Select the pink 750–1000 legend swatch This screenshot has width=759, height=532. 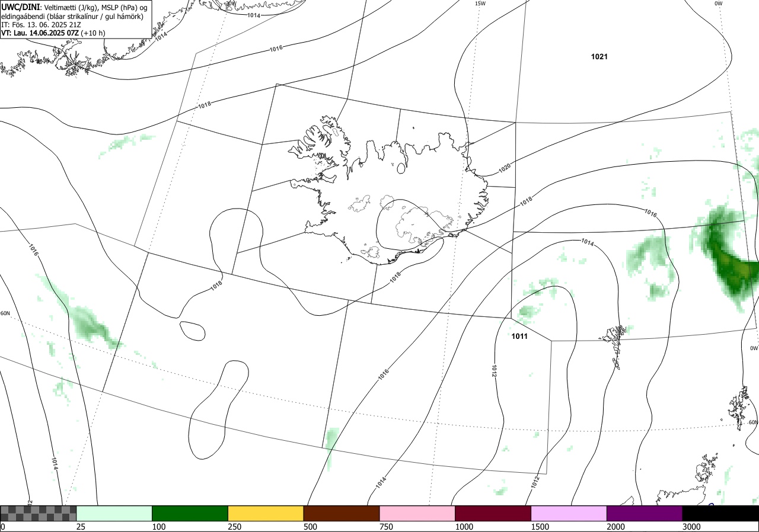(417, 513)
